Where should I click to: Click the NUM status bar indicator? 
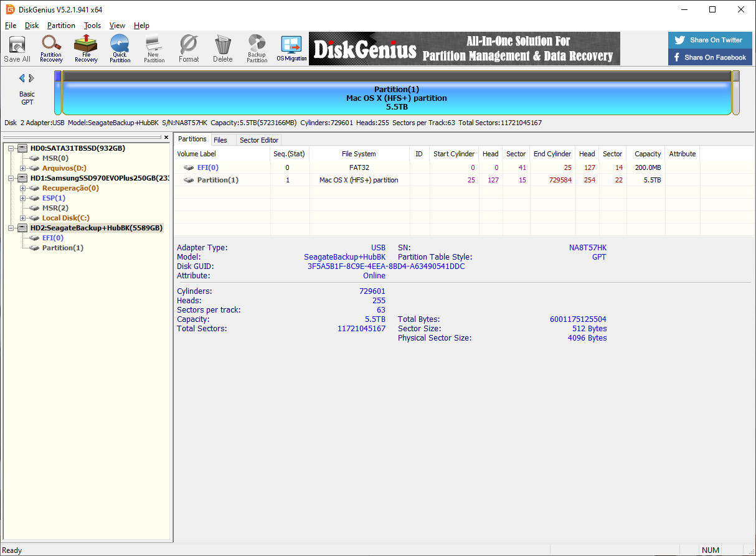711,550
